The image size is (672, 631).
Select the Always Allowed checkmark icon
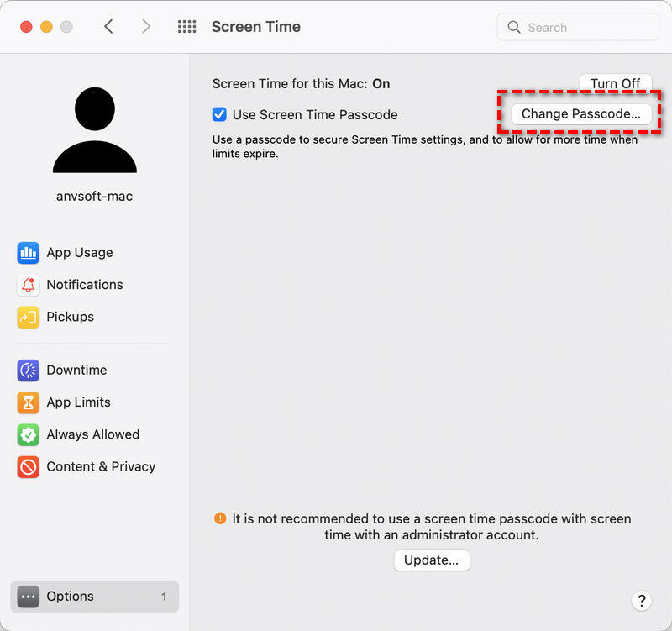coord(29,434)
